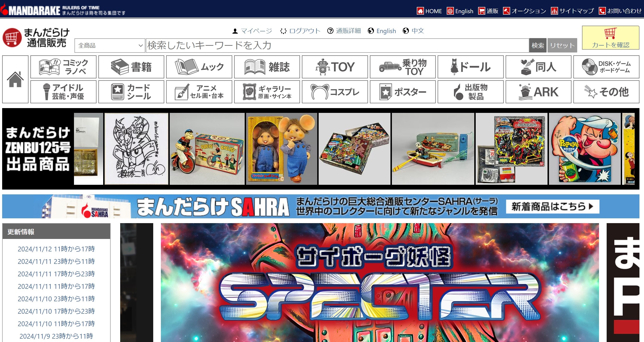Viewport: 644px width, 342px height.
Task: Open the 乗り物TOY vehicle category
Action: pyautogui.click(x=403, y=67)
